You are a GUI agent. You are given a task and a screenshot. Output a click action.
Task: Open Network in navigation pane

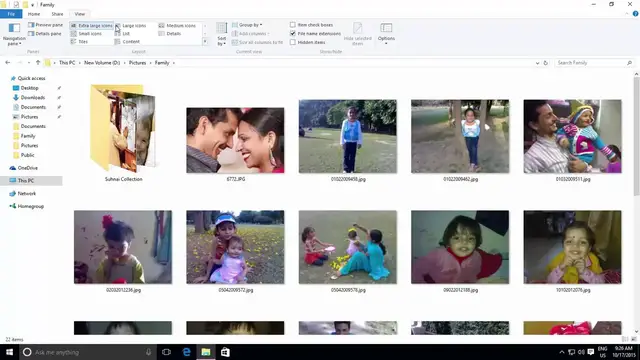click(x=27, y=193)
